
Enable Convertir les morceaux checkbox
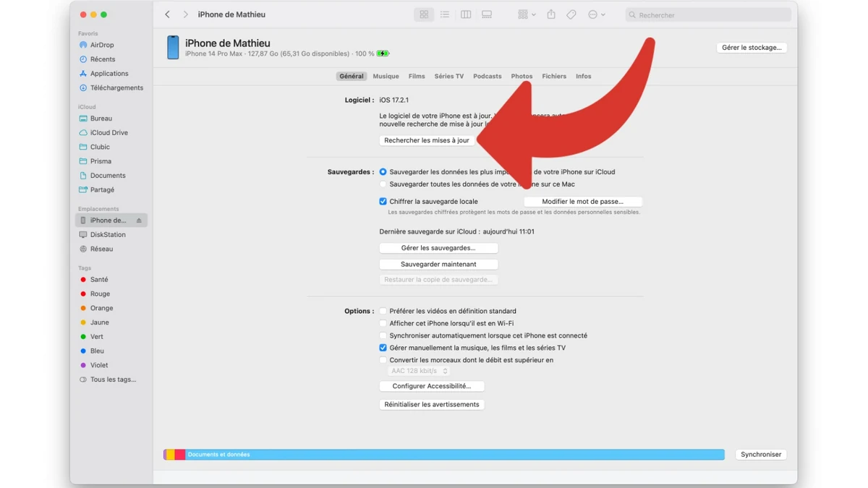coord(383,360)
